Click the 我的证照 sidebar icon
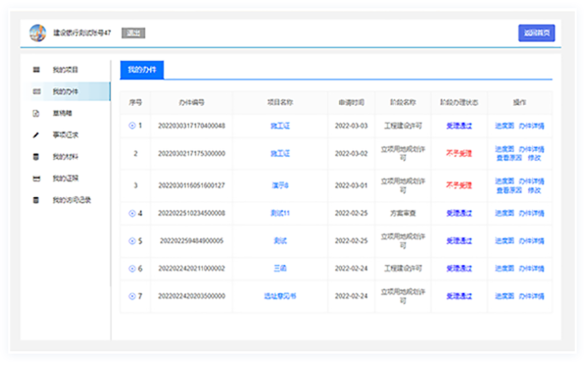The height and width of the screenshot is (365, 588). 36,179
